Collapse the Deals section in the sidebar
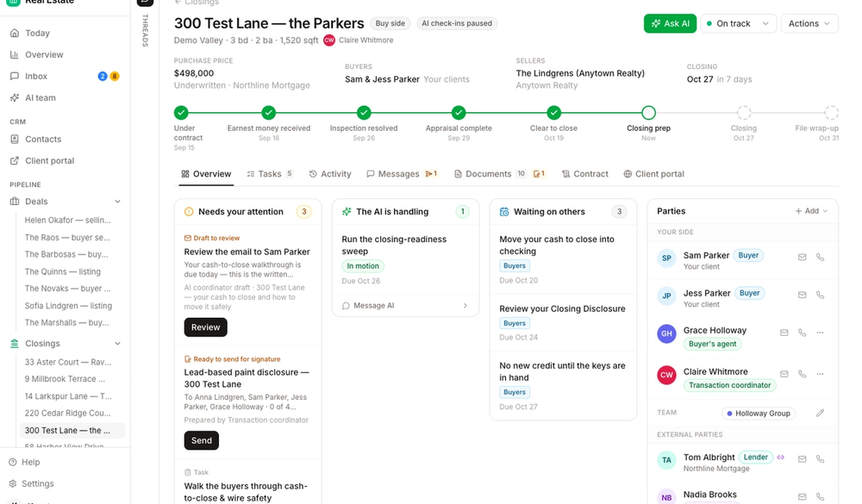 click(x=117, y=202)
